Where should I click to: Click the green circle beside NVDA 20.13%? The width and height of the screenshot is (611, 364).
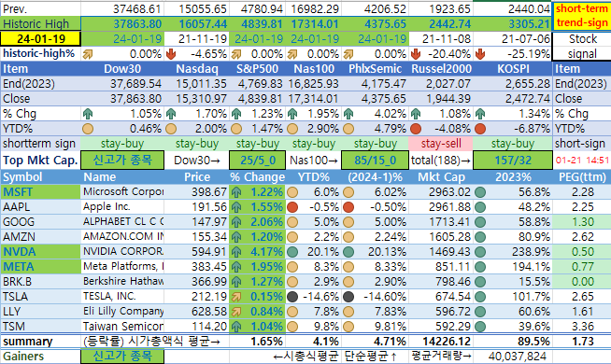(348, 252)
